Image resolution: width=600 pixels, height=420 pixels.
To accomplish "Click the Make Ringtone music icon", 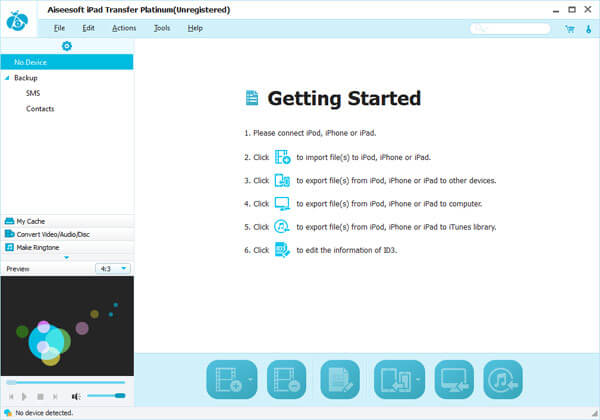I will (10, 247).
